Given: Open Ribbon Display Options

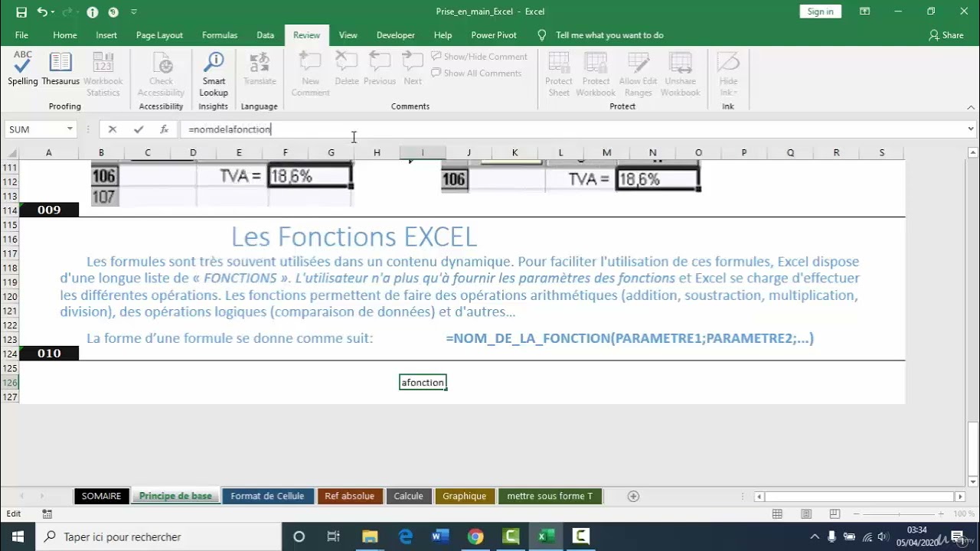Looking at the screenshot, I should [x=864, y=11].
